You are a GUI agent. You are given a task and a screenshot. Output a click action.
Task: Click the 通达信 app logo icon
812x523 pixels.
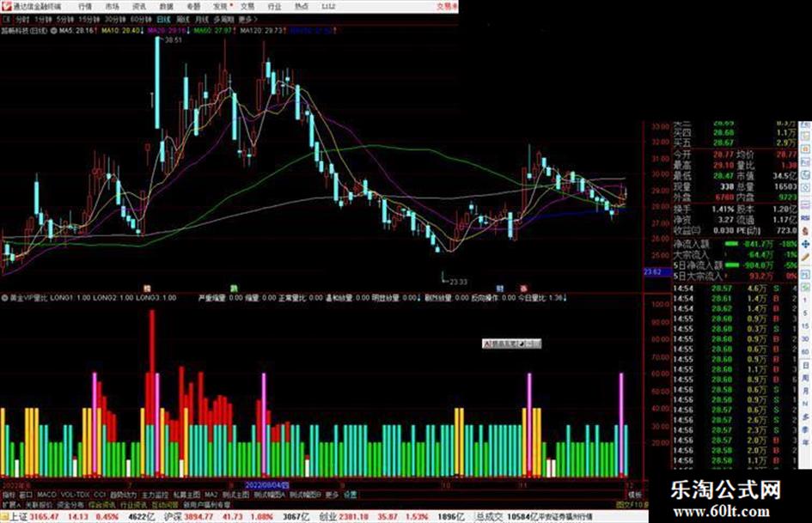pos(6,6)
